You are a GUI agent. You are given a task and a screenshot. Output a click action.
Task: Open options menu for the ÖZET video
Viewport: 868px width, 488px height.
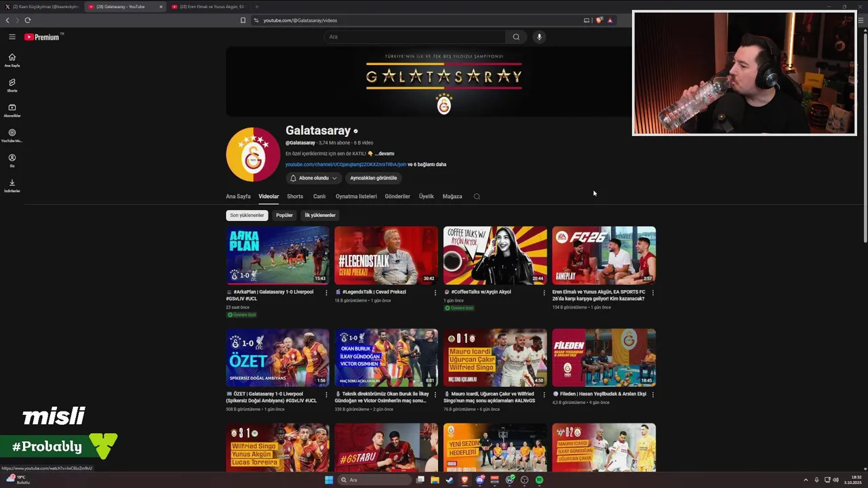coord(326,394)
